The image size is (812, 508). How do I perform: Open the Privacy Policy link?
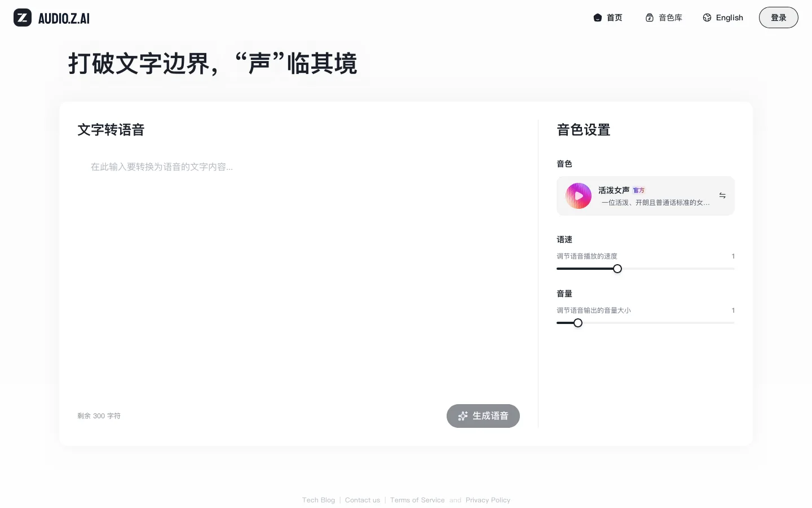click(x=488, y=500)
